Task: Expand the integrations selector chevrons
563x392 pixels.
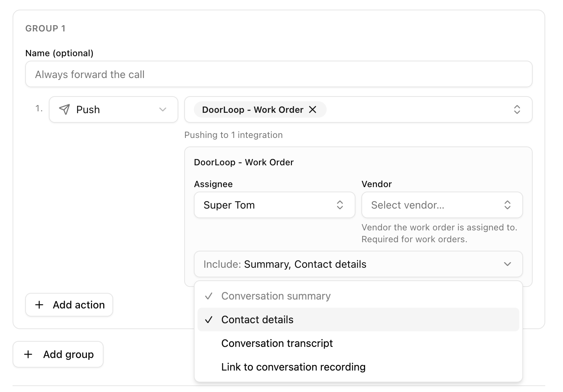Action: [x=517, y=109]
